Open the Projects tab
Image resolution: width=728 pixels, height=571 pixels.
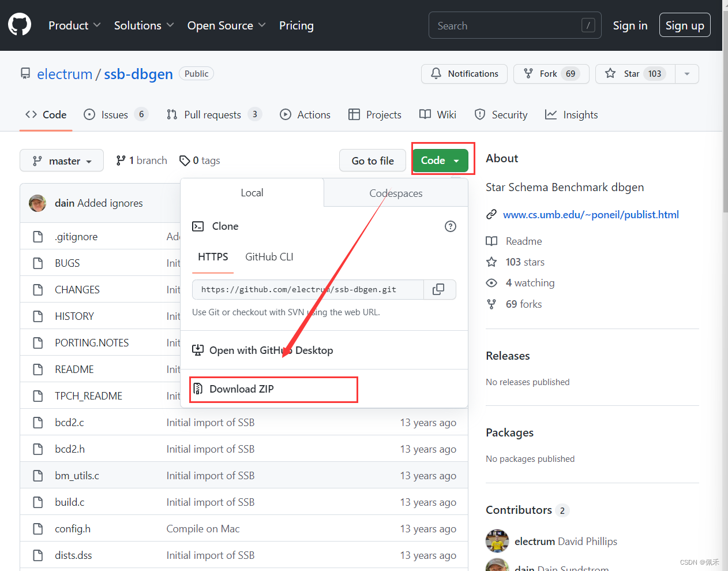[x=375, y=114]
